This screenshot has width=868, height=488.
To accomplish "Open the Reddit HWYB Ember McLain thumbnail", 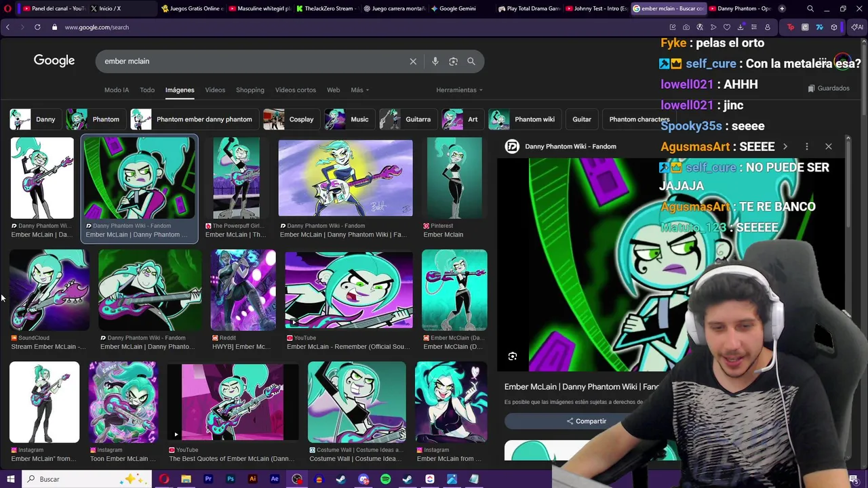I will point(243,290).
